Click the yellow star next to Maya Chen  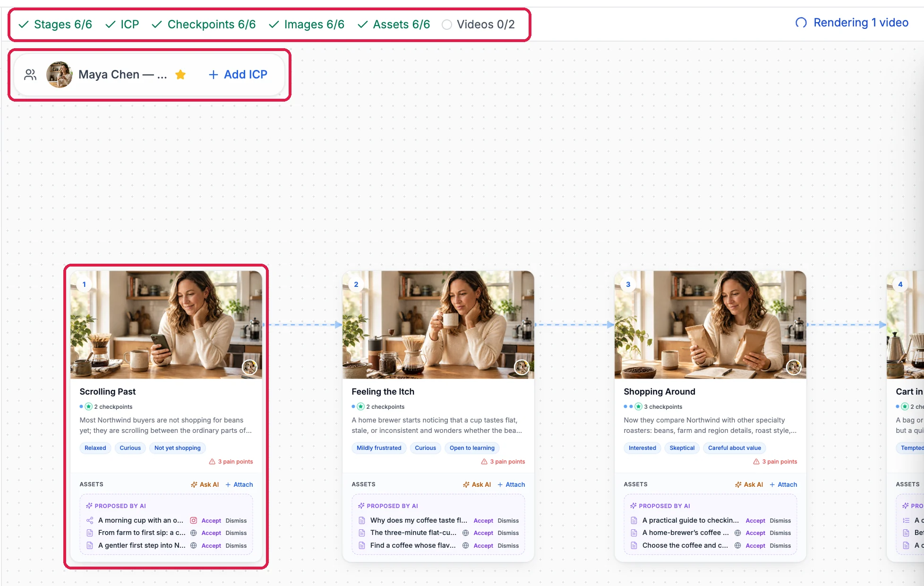coord(180,75)
